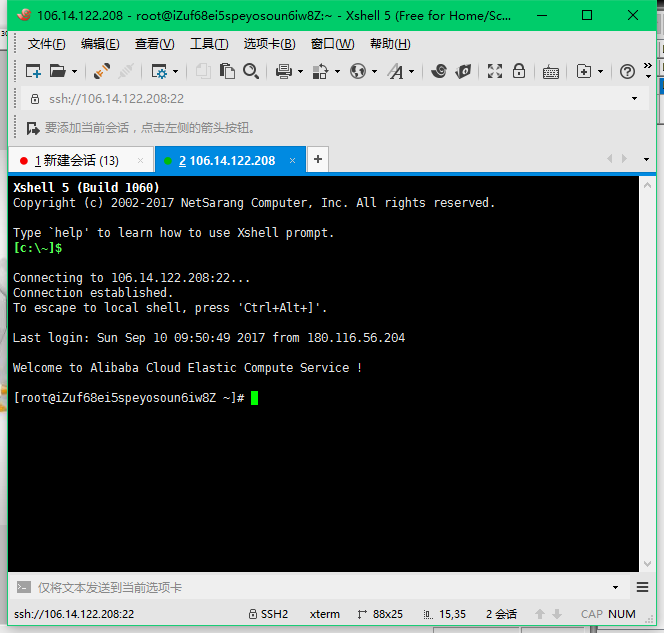This screenshot has height=633, width=664.
Task: Open the 编辑(E) menu
Action: click(x=100, y=44)
